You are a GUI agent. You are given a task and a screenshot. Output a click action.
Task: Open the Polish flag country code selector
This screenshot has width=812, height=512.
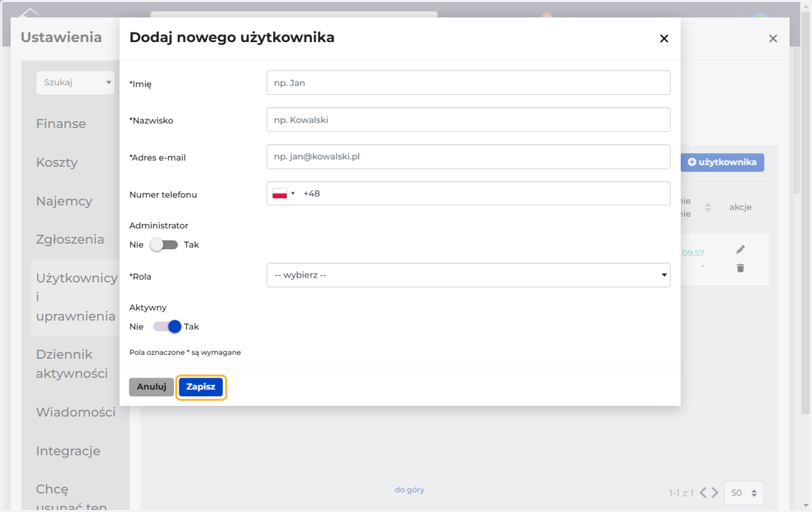tap(284, 194)
